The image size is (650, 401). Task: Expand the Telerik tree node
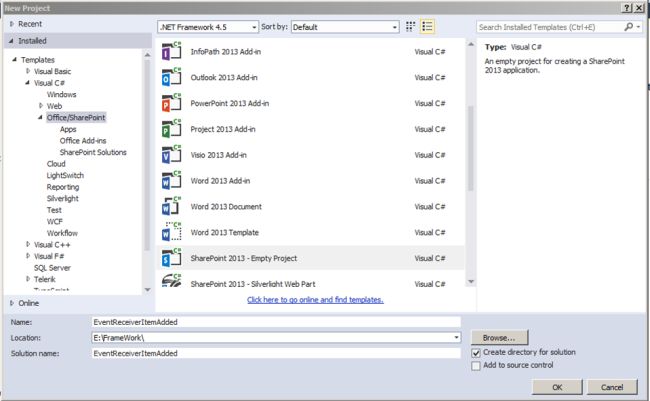pos(28,279)
